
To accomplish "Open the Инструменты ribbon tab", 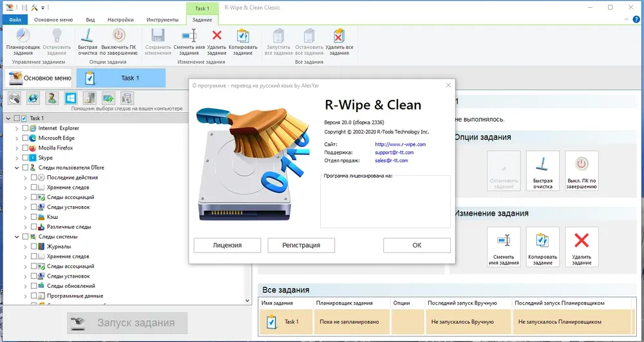I will coord(163,20).
